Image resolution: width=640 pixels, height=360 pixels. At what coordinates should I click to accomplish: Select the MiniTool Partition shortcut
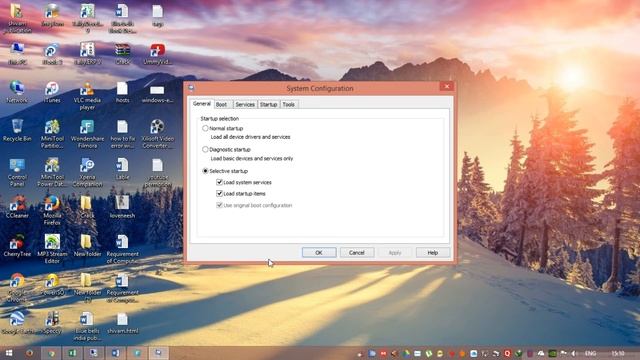[52, 134]
